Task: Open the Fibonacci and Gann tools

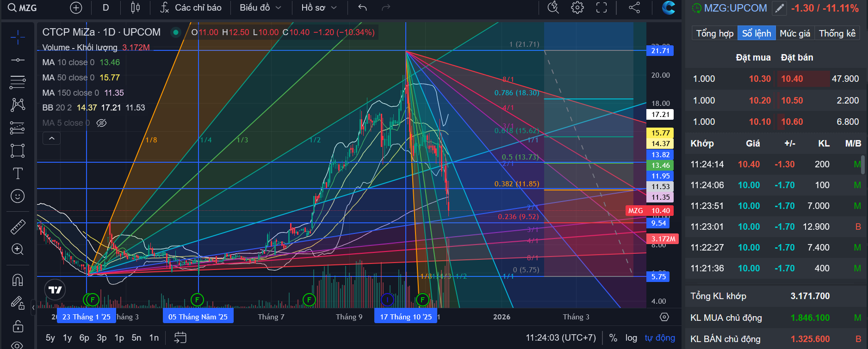Action: click(x=18, y=82)
